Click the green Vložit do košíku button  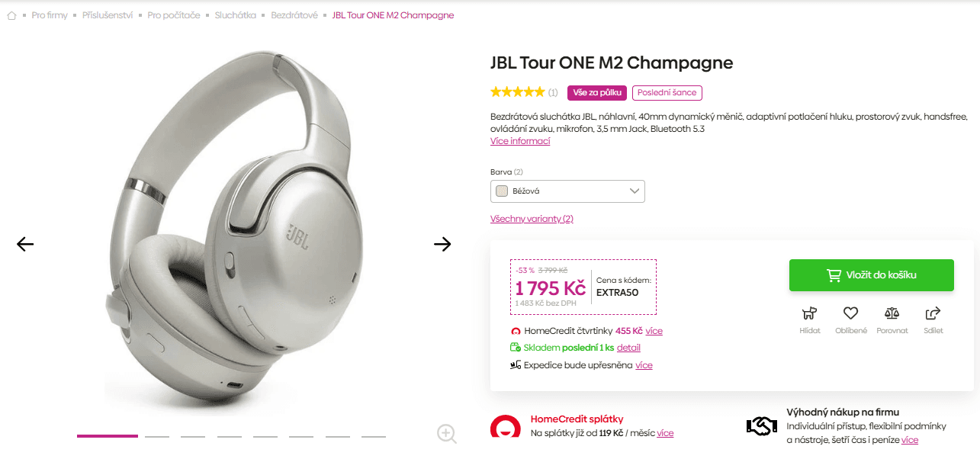(871, 274)
